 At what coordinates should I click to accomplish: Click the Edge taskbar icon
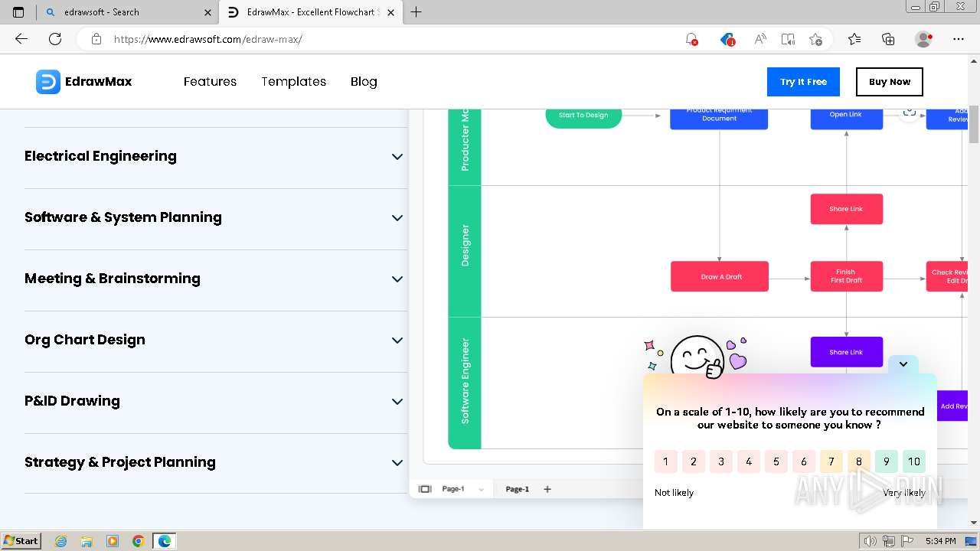pos(165,541)
